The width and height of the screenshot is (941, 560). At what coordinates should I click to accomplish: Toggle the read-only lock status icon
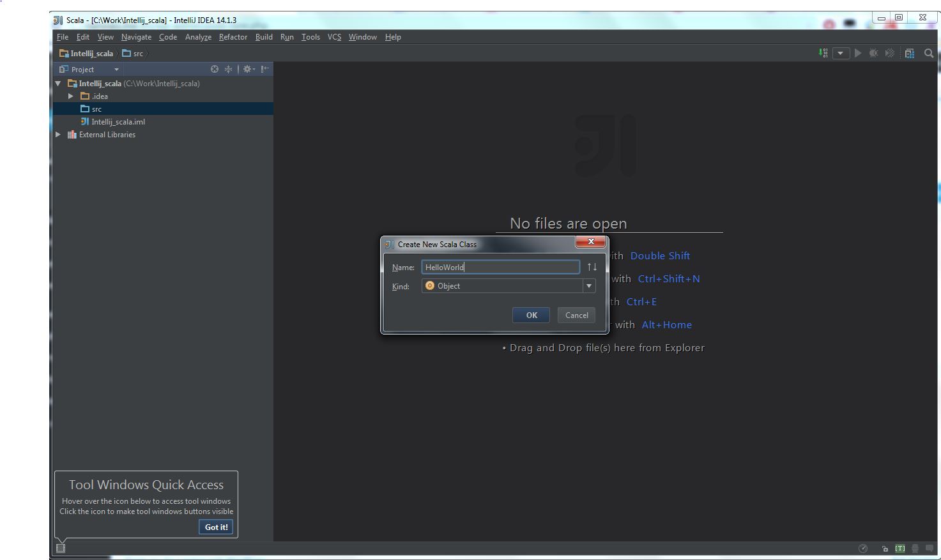[x=885, y=549]
